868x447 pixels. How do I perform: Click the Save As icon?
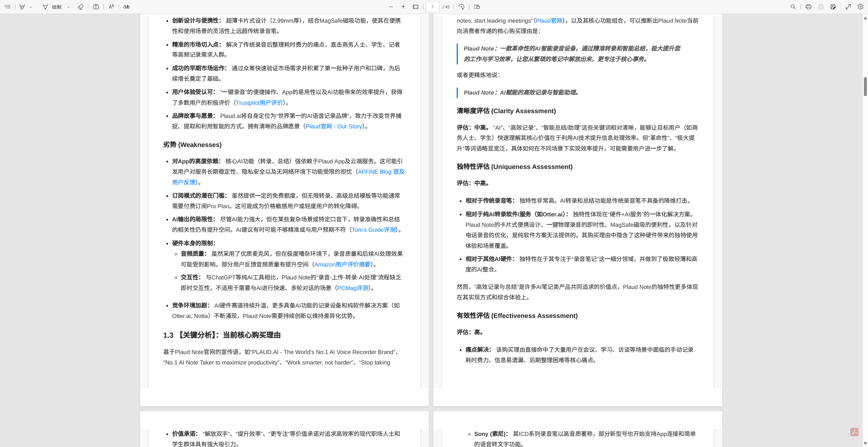click(833, 7)
